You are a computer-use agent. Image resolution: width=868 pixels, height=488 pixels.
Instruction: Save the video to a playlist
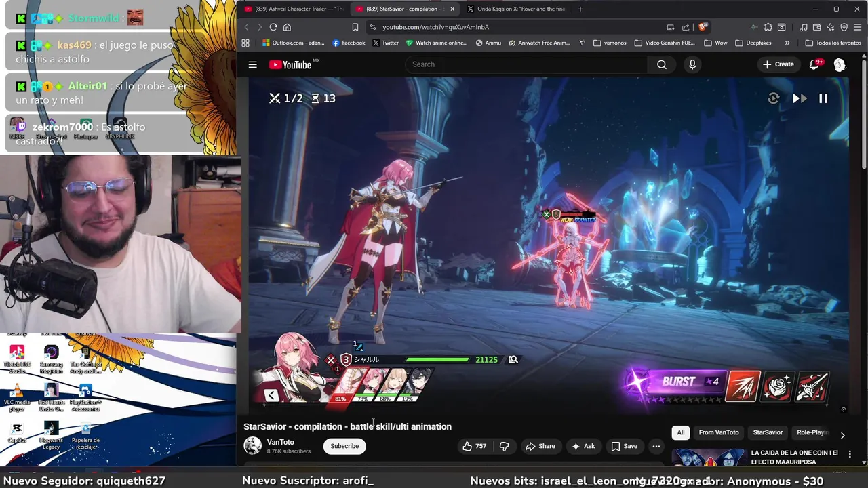pos(624,446)
